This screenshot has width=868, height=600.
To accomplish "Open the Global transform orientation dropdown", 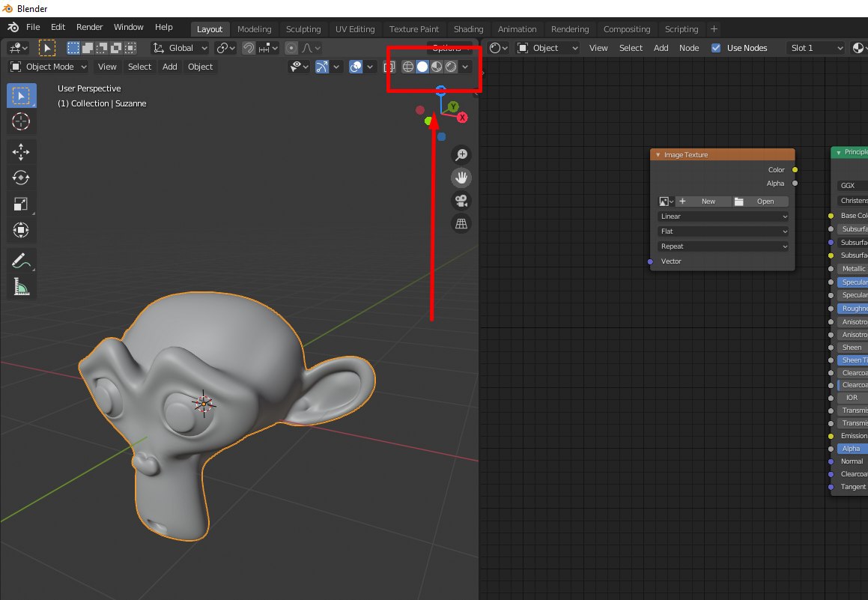I will (x=180, y=48).
